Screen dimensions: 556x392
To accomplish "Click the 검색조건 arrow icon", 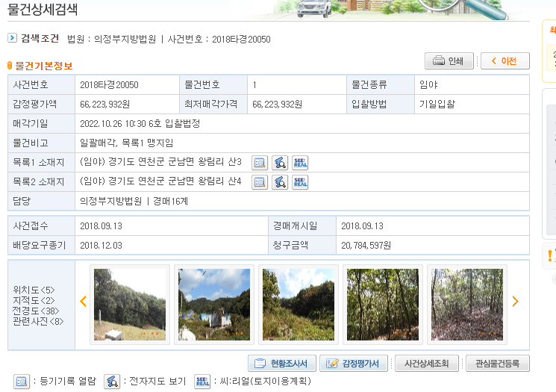I will (12, 37).
